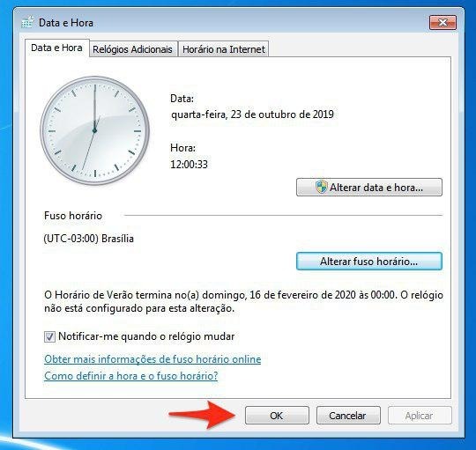Open Obter mais informações de fuso horário online

pyautogui.click(x=152, y=359)
